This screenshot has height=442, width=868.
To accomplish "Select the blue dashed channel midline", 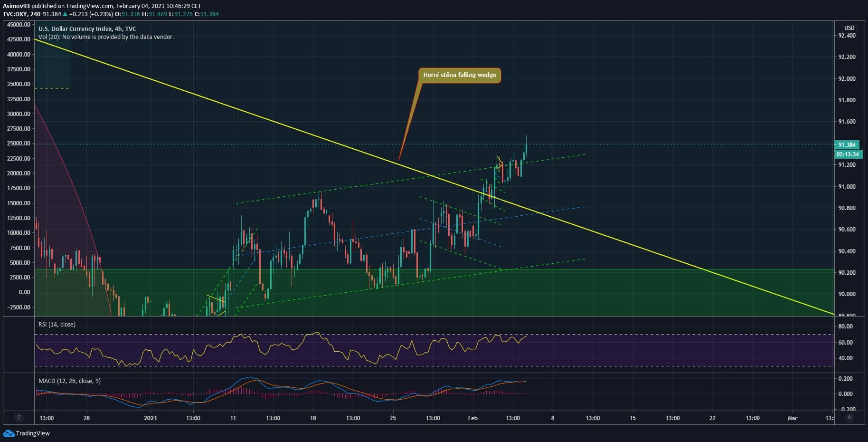I will 546,211.
